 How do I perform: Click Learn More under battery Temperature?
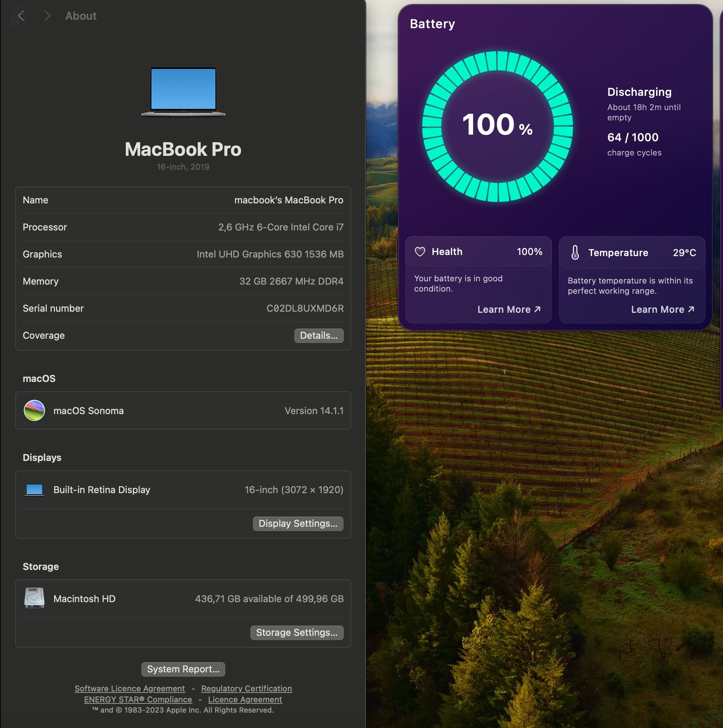pos(663,309)
